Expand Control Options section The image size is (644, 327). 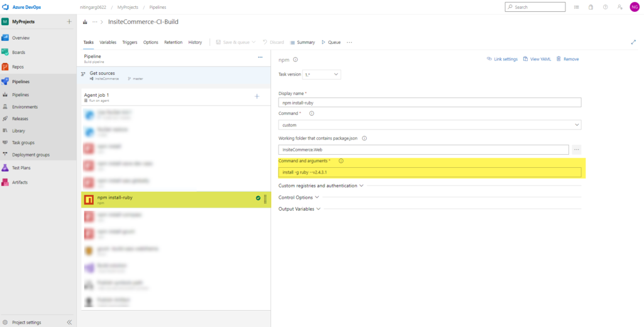click(x=299, y=197)
